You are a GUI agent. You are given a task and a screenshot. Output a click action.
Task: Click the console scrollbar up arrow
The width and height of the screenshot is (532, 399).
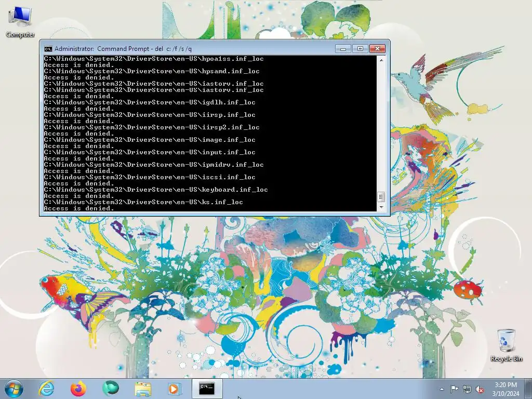tap(381, 60)
